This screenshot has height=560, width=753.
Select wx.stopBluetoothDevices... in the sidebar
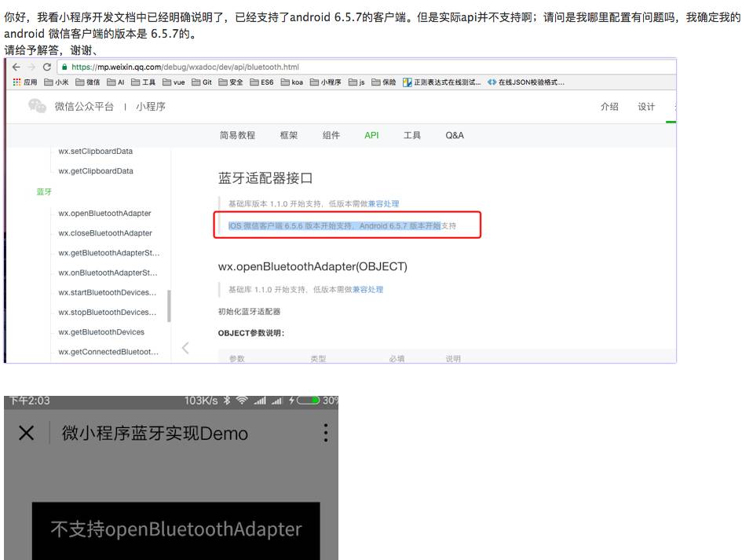coord(107,312)
